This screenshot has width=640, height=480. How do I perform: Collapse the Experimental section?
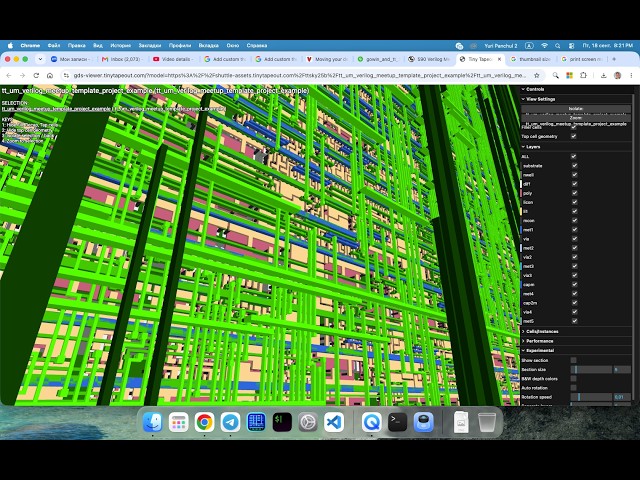click(577, 350)
